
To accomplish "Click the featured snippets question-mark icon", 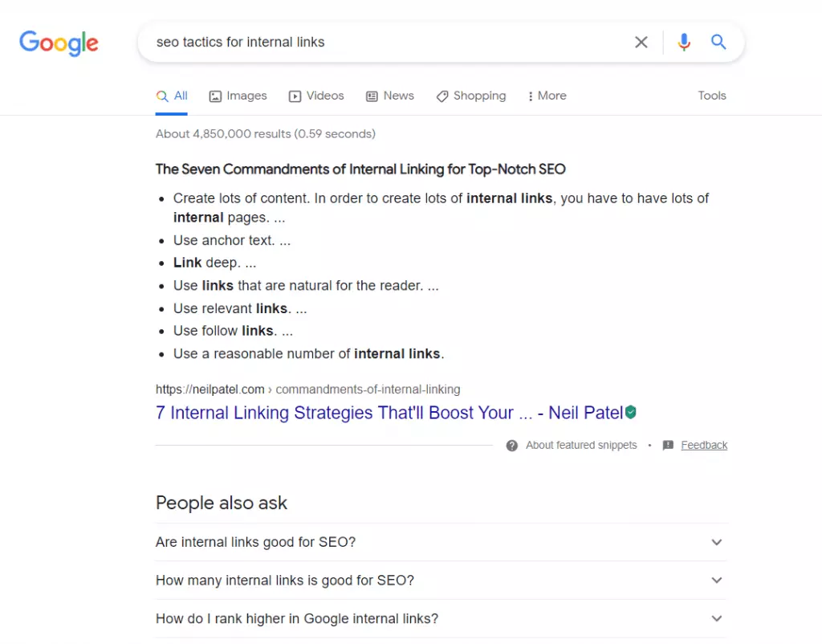I will coord(512,446).
